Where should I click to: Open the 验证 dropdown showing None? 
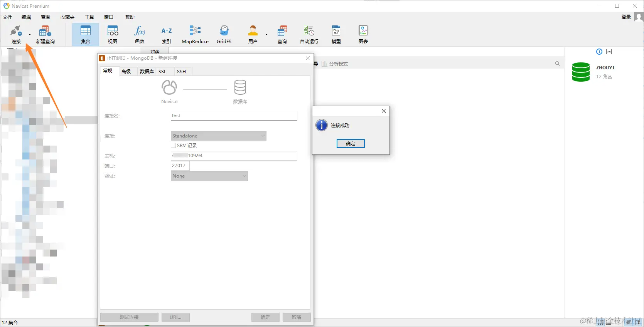point(209,176)
